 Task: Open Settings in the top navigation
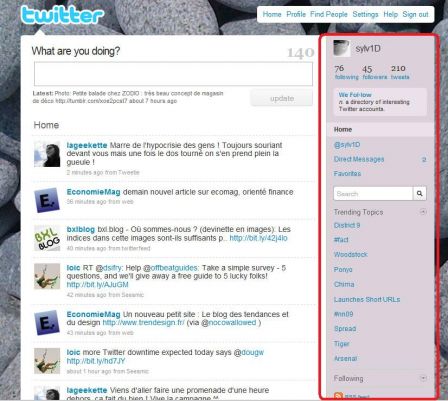(365, 14)
